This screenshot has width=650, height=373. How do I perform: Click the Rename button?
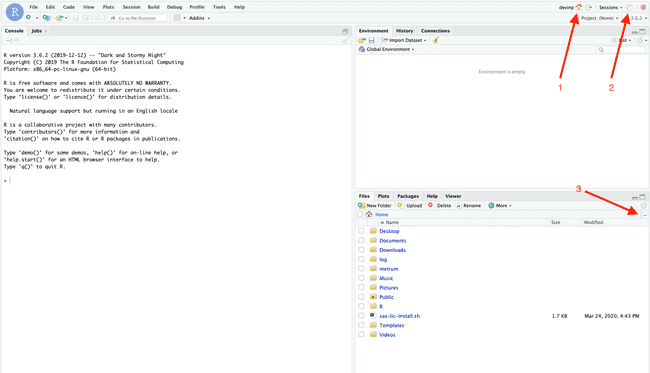coord(468,206)
